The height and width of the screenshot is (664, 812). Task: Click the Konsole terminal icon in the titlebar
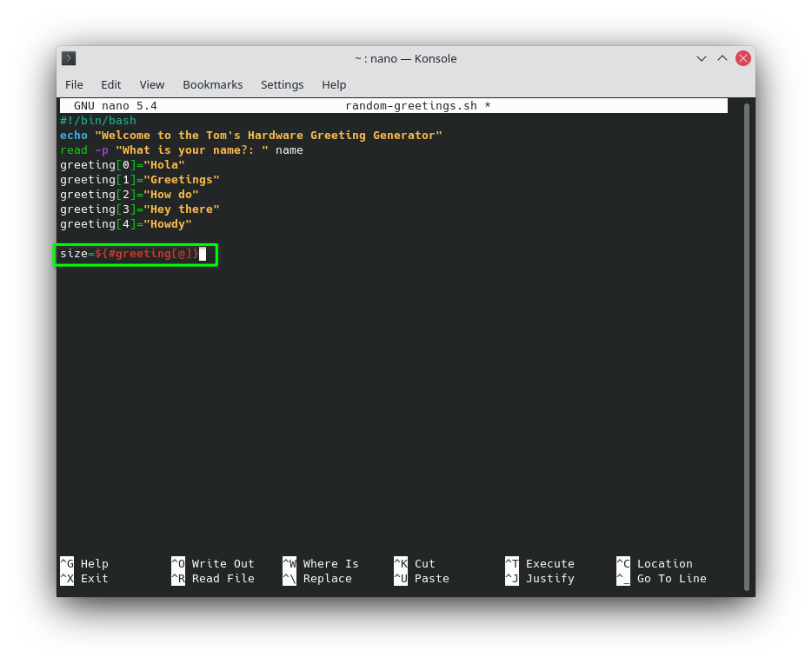click(x=68, y=58)
